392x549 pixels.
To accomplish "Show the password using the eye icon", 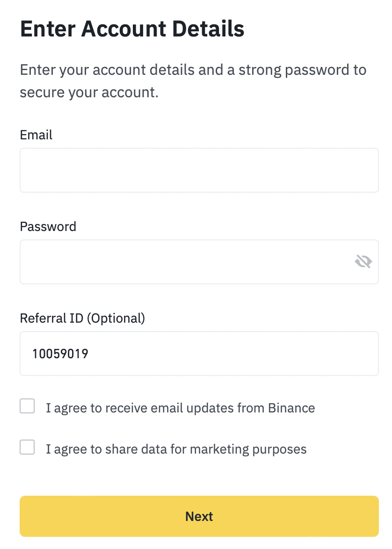I will pos(363,261).
